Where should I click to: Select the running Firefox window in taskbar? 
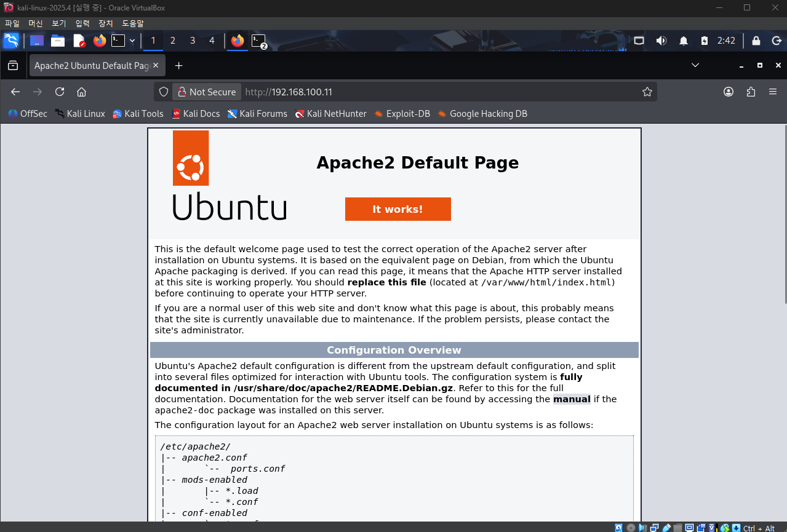click(238, 41)
